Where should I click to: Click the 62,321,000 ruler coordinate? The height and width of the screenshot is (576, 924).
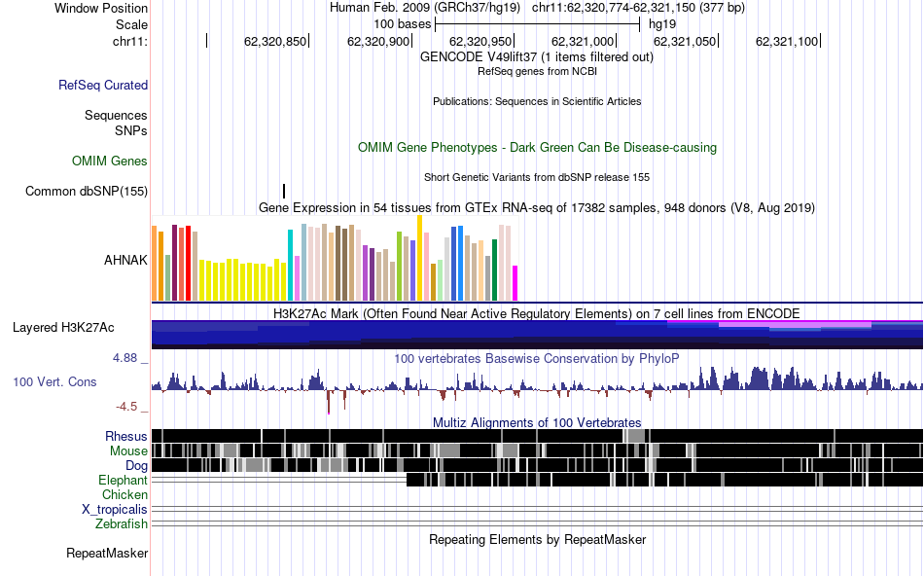[x=583, y=41]
